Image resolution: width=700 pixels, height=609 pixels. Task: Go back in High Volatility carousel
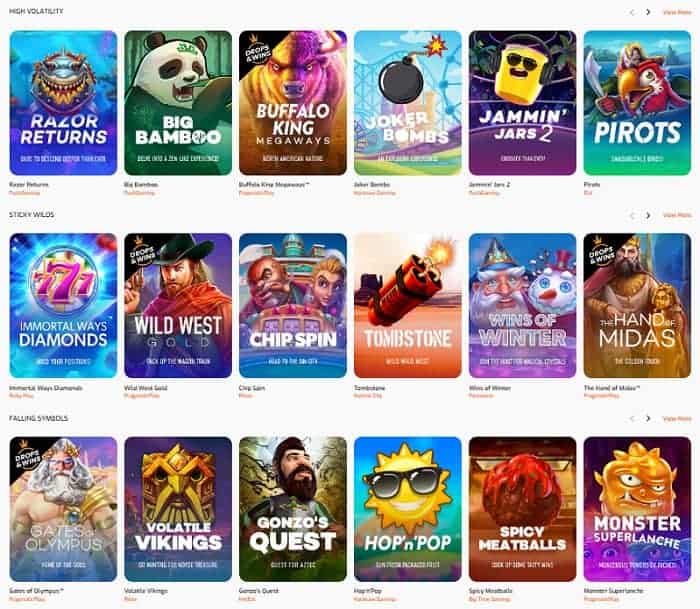pos(632,12)
